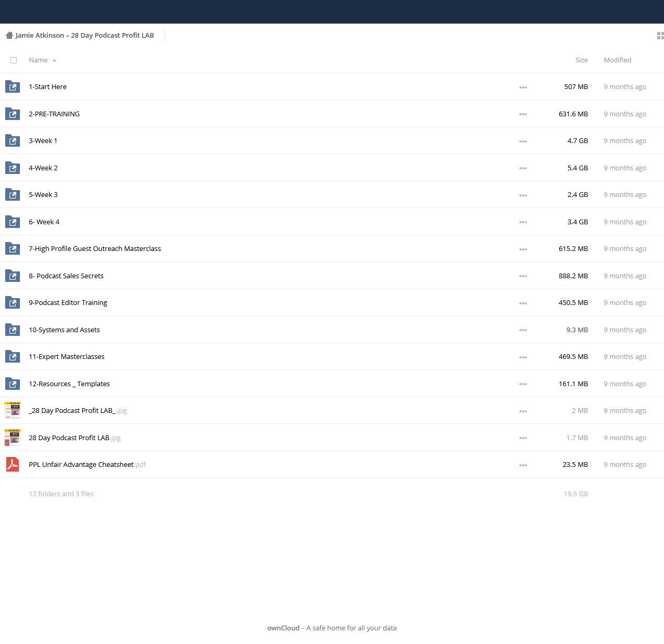Image resolution: width=664 pixels, height=644 pixels.
Task: Open more actions for 8- Podcast Sales Secrets
Action: point(523,276)
